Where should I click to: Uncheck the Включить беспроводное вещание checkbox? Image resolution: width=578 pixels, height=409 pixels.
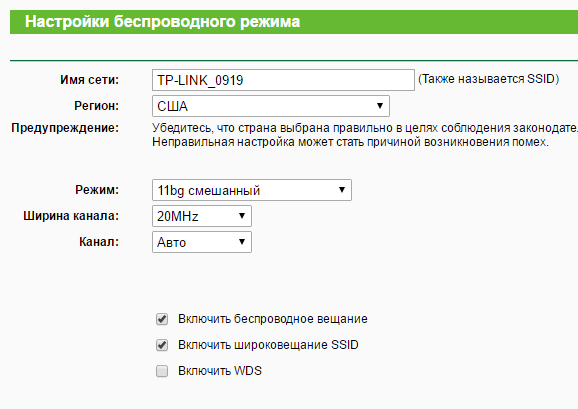(162, 319)
